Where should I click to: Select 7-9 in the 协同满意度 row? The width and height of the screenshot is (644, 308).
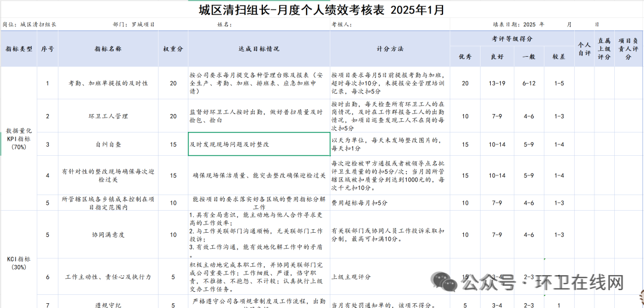coord(497,235)
